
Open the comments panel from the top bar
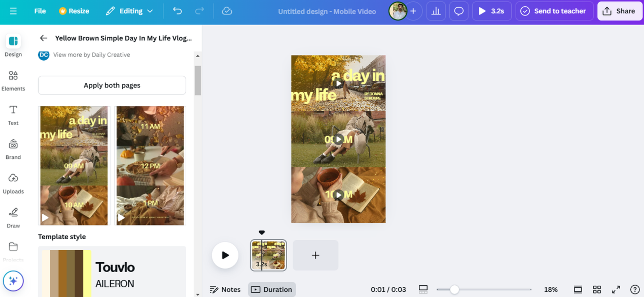click(459, 11)
